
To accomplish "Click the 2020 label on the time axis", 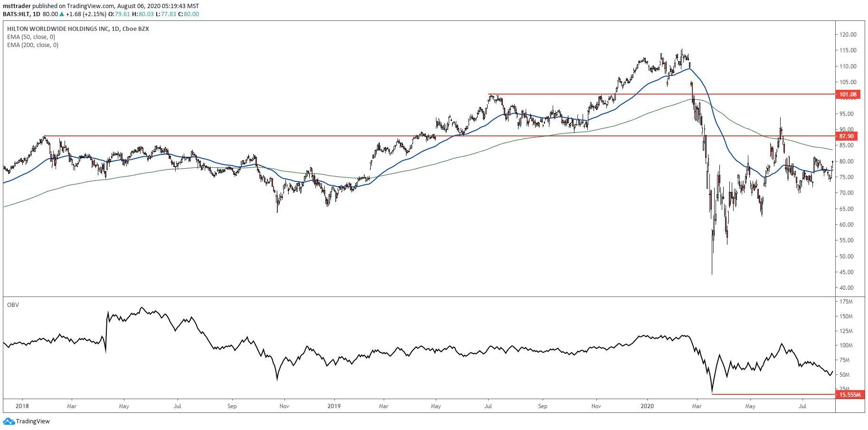I will (647, 406).
